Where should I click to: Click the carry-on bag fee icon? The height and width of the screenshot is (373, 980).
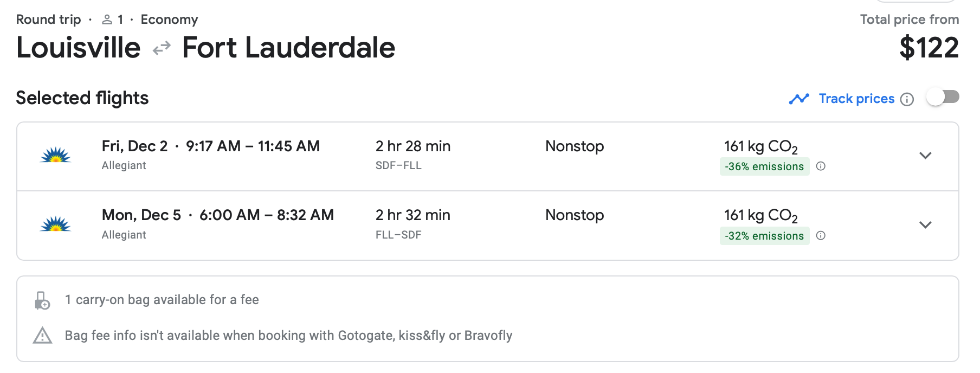click(42, 300)
